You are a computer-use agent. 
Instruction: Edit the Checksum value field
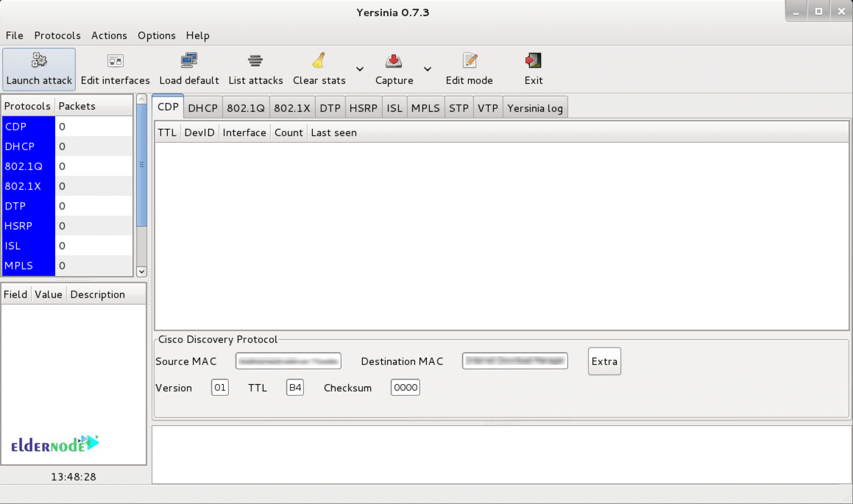pyautogui.click(x=404, y=387)
